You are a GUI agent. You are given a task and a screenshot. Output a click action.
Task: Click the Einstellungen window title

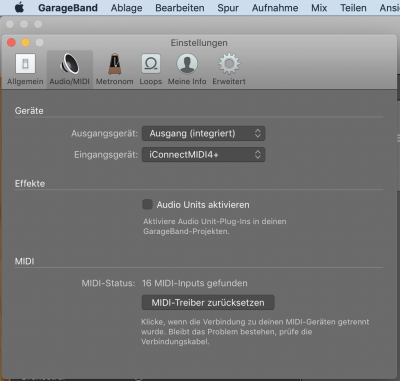(x=199, y=43)
